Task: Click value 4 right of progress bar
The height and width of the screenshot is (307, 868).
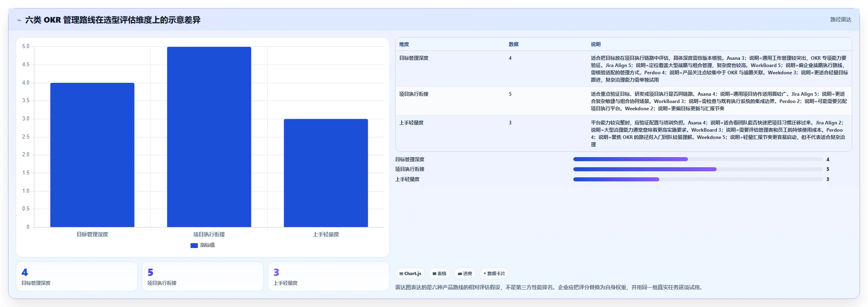Action: (828, 160)
